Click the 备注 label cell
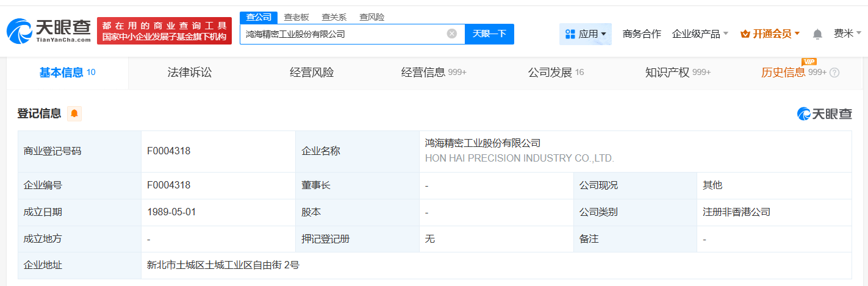The height and width of the screenshot is (286, 868). point(635,239)
